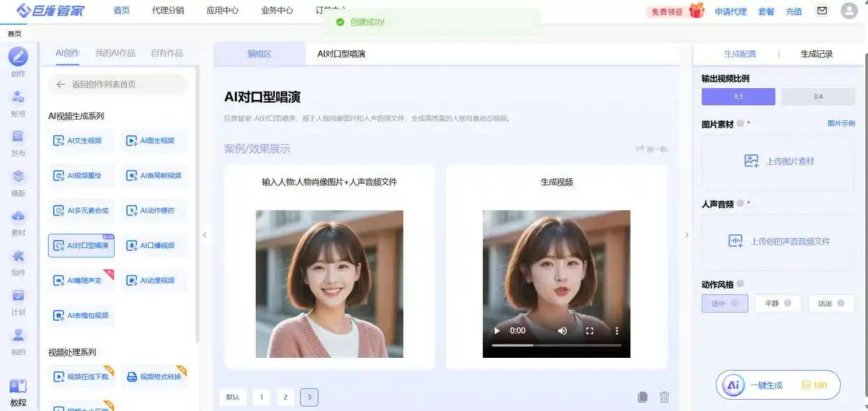Open the 组件 sidebar section
The height and width of the screenshot is (411, 868).
pyautogui.click(x=18, y=261)
